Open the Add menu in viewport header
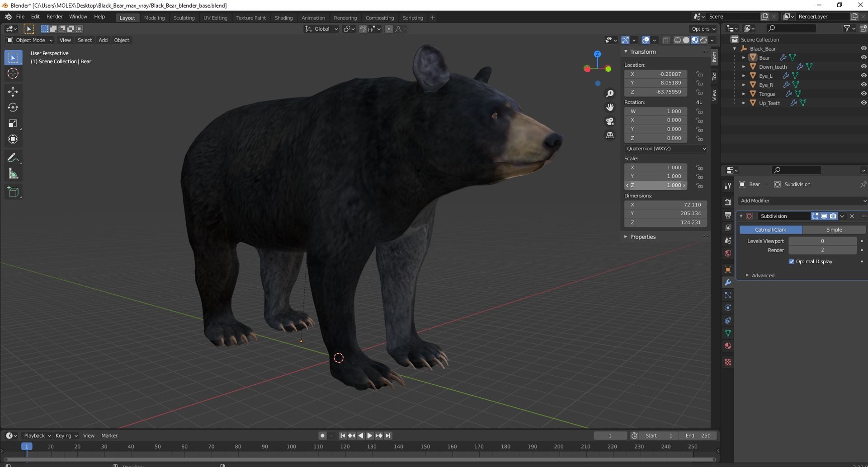The height and width of the screenshot is (467, 868). pyautogui.click(x=103, y=40)
